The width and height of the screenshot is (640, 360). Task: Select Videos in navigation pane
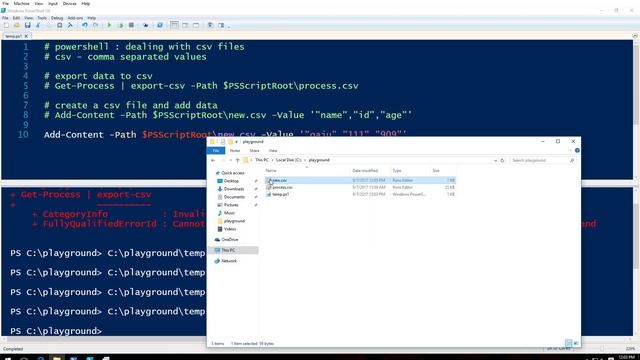pos(227,229)
